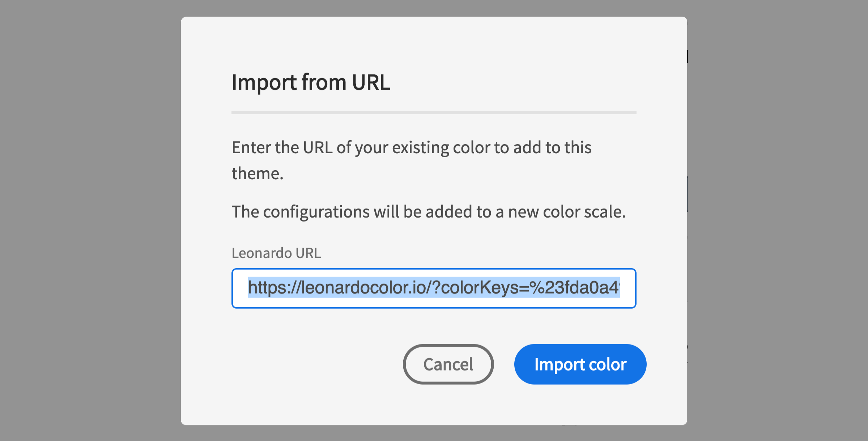
Task: Focus the Leonardo URL input field
Action: (x=434, y=288)
